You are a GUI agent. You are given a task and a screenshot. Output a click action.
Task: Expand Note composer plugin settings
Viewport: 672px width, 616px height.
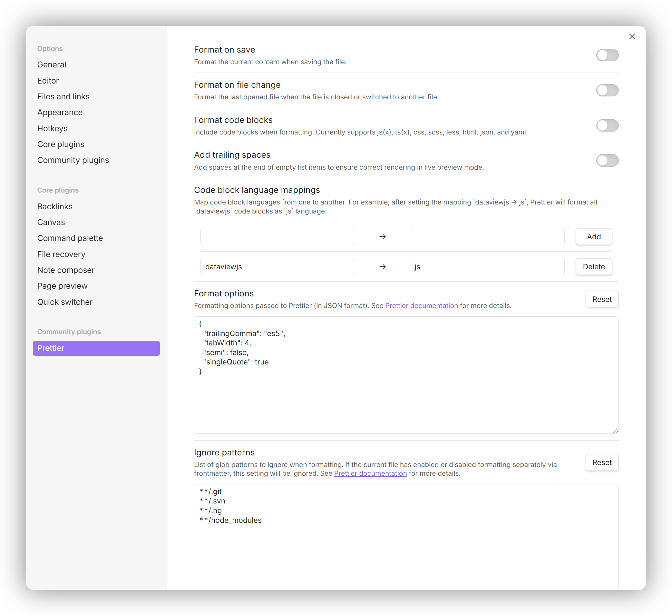[x=67, y=270]
